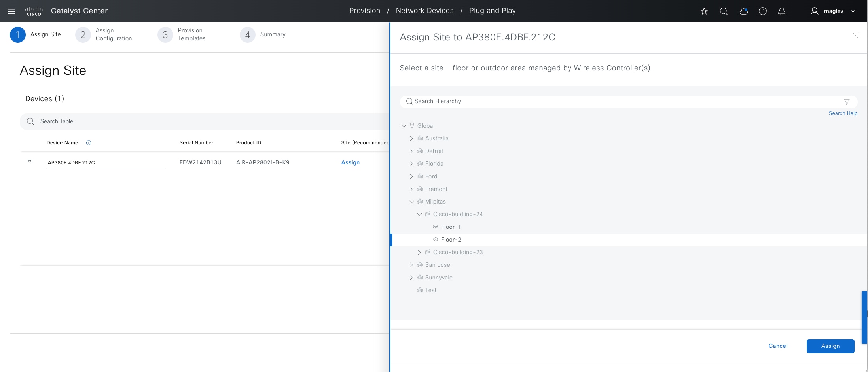Edit the device name field AP380E.4DBF.212C
The height and width of the screenshot is (372, 868).
pos(106,162)
